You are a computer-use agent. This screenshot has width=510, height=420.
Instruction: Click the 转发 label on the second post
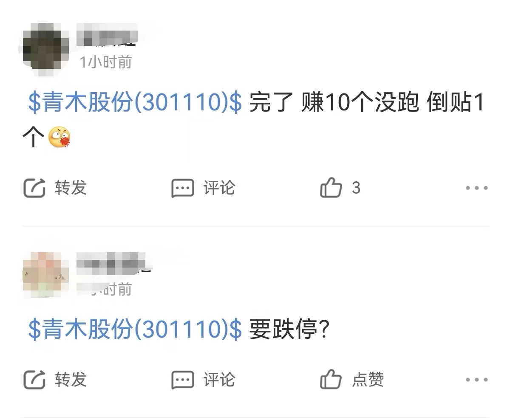point(71,379)
